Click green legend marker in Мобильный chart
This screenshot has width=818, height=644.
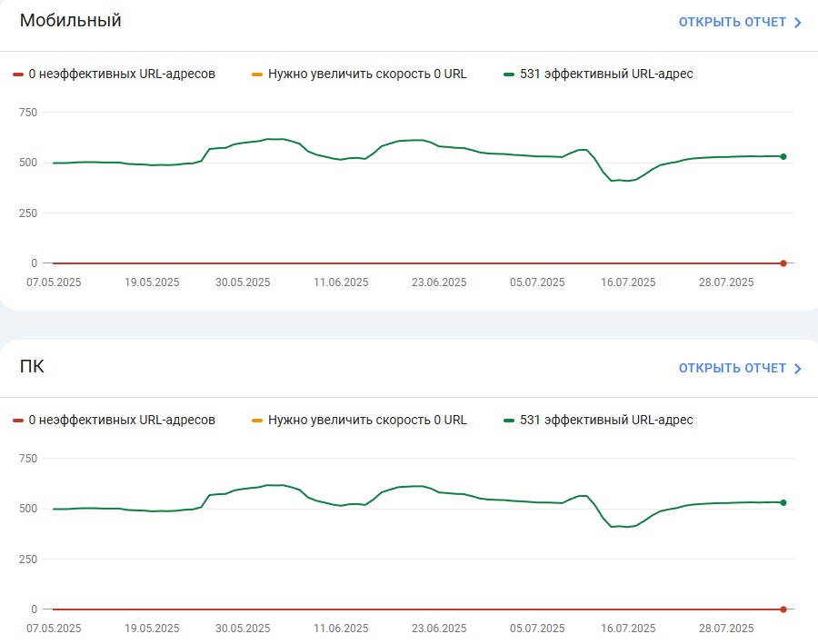[509, 74]
